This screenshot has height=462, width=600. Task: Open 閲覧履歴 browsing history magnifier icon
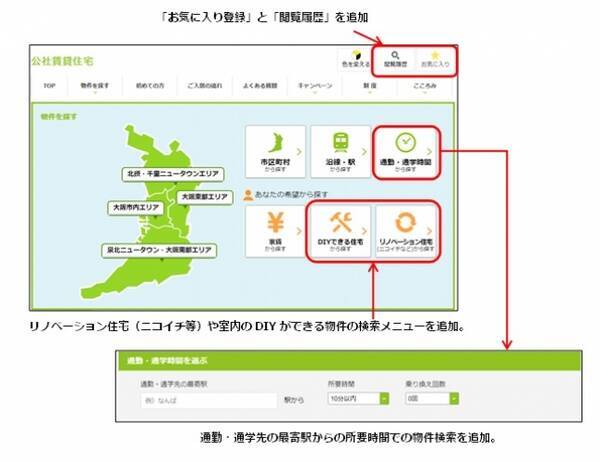[395, 60]
